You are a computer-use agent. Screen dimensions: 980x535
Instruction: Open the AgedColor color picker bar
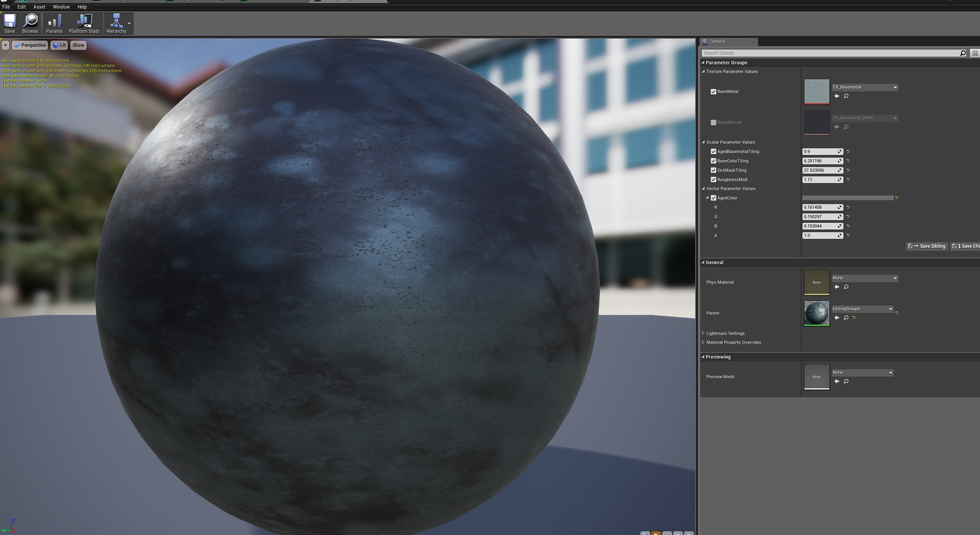point(848,198)
